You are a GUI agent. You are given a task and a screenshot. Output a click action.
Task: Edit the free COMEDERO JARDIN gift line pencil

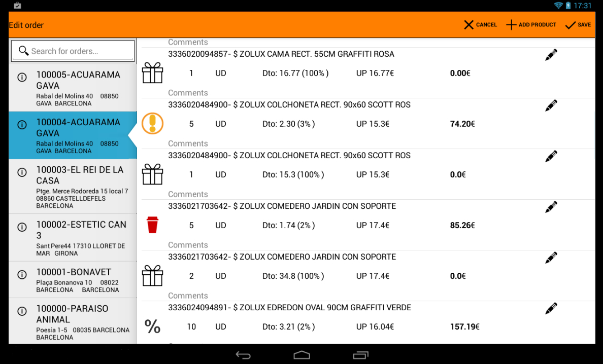pyautogui.click(x=551, y=258)
